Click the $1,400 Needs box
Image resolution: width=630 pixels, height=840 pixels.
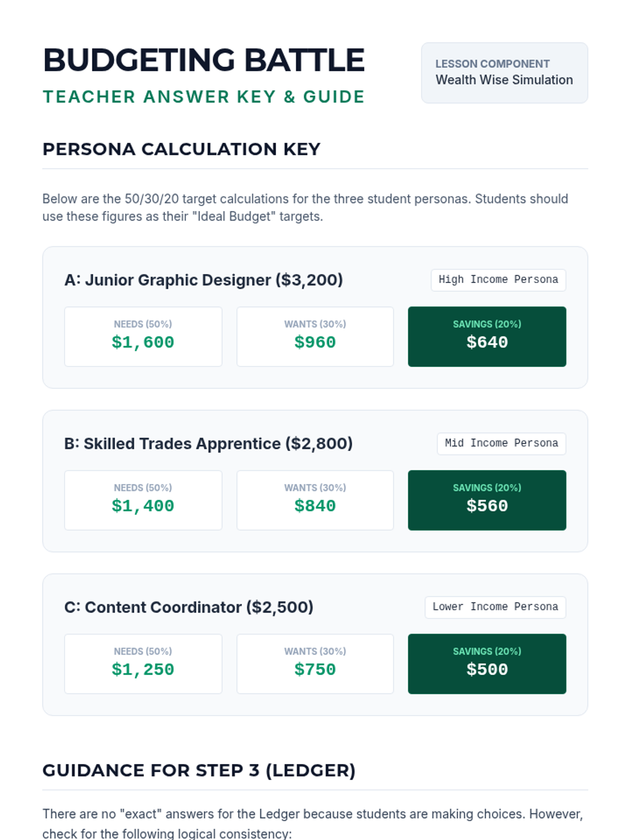143,500
